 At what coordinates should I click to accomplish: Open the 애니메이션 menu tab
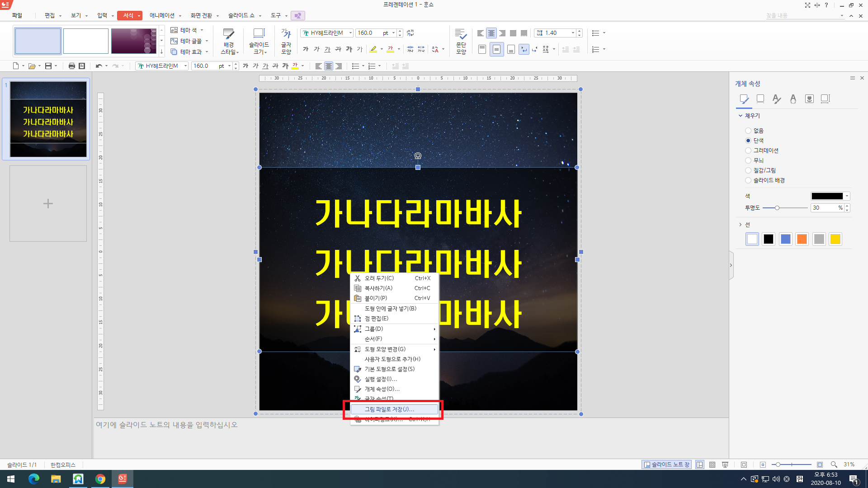click(x=162, y=15)
